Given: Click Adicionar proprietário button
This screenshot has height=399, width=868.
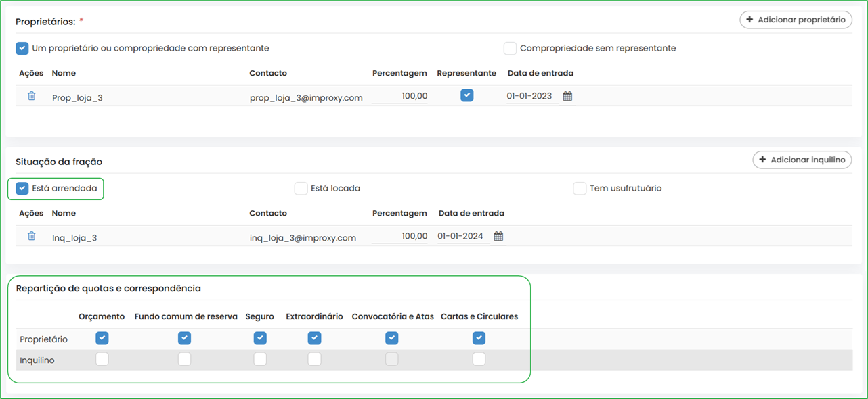Looking at the screenshot, I should point(796,20).
